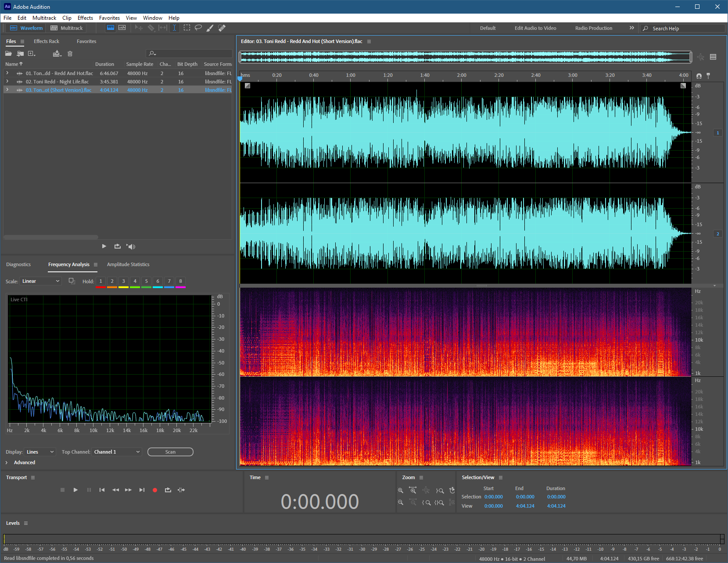Click the Selection Start time value
Viewport: 728px width, 563px height.
click(x=494, y=497)
